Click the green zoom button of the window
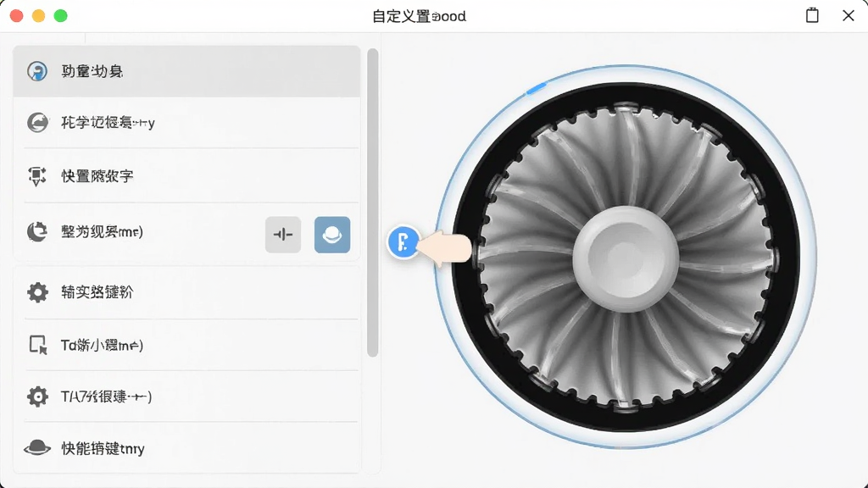Screen dimensions: 868x488 61,16
